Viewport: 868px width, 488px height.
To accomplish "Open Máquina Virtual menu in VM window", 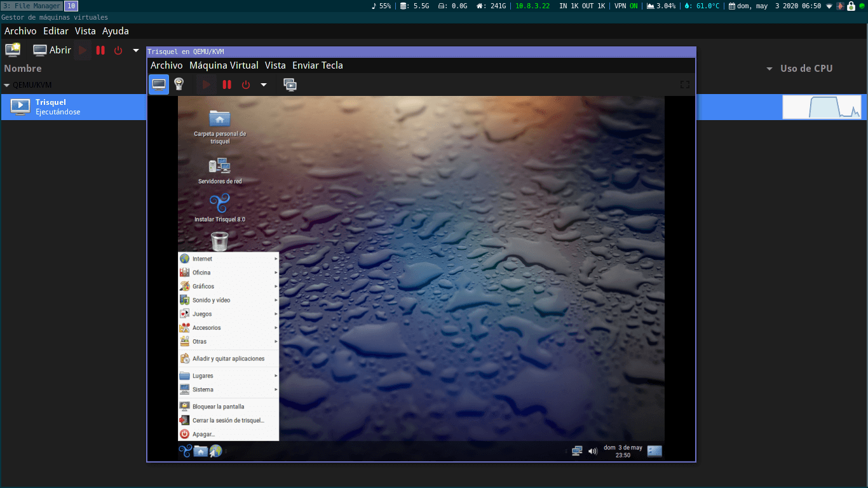I will click(224, 65).
